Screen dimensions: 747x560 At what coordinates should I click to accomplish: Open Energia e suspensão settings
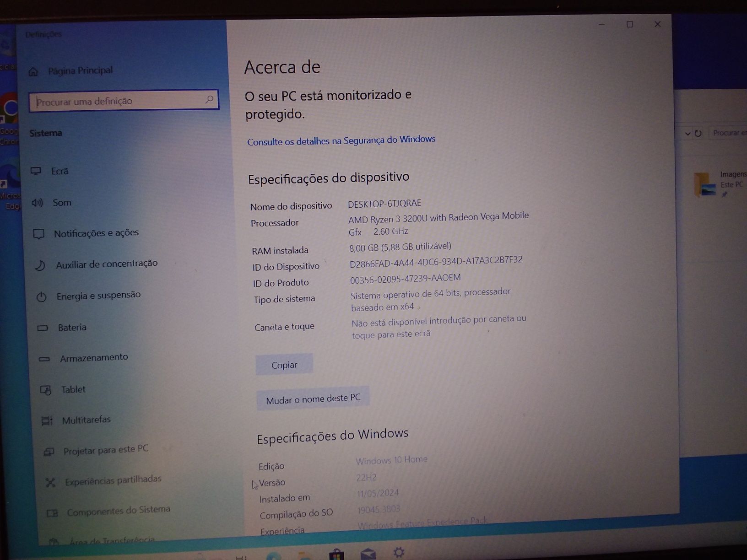click(98, 296)
